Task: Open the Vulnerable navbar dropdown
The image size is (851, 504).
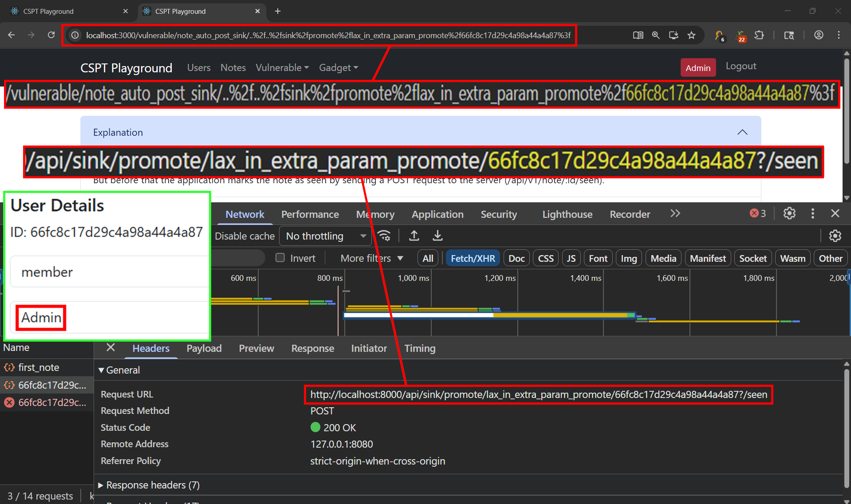Action: point(282,67)
